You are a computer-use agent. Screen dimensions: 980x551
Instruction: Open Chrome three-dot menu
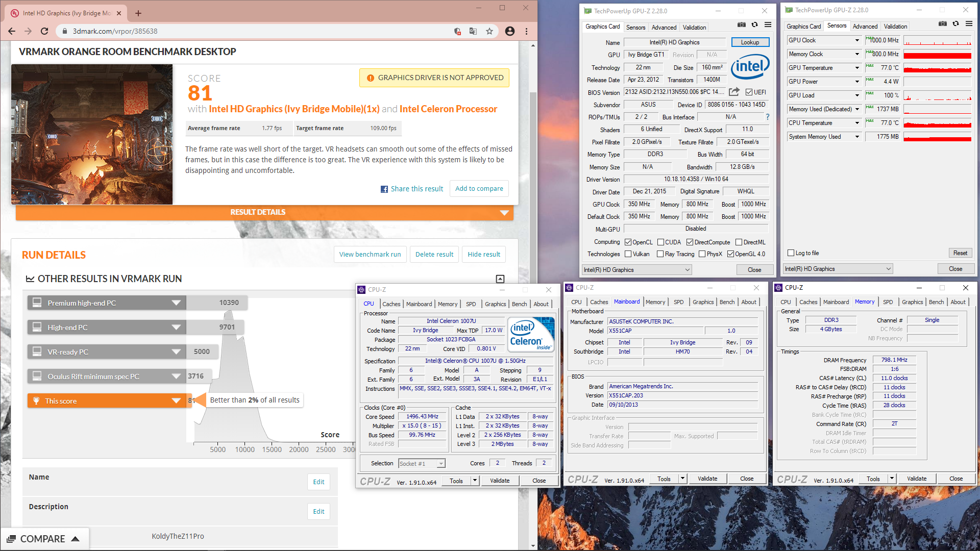click(526, 31)
